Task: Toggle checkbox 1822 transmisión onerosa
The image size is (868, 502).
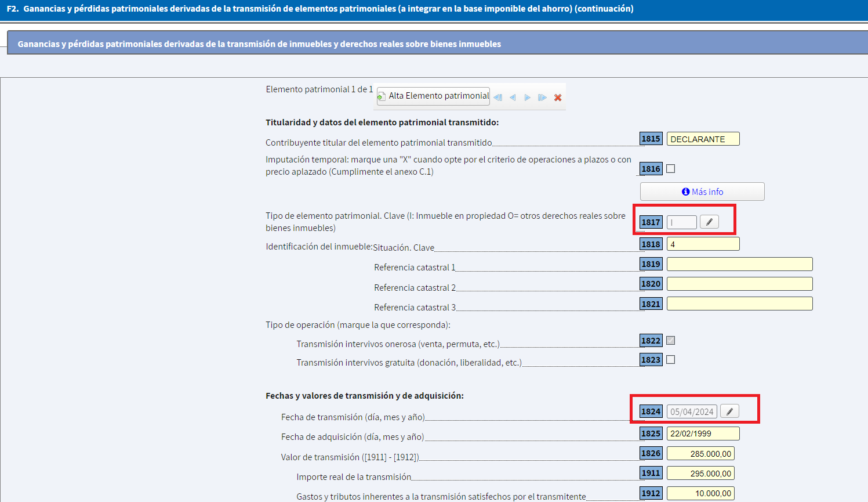Action: [x=671, y=341]
